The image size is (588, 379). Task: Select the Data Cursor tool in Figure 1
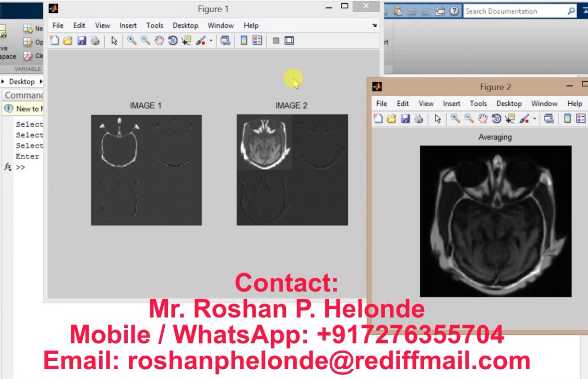click(x=186, y=40)
